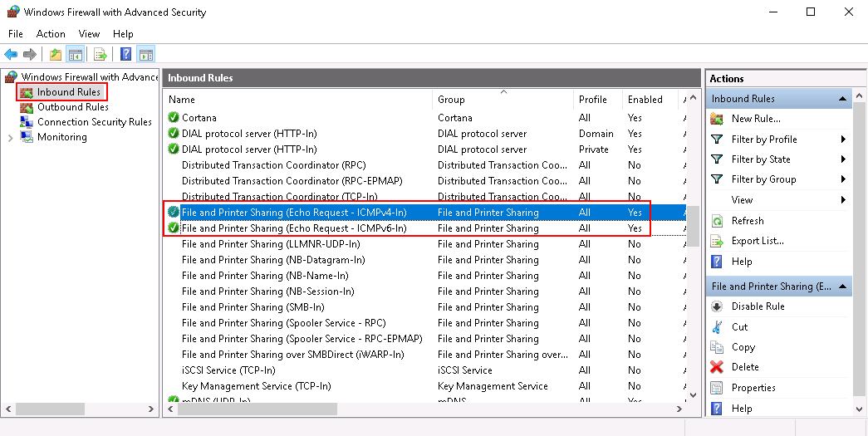The width and height of the screenshot is (868, 436).
Task: Select Outbound Rules in the tree
Action: pos(73,107)
